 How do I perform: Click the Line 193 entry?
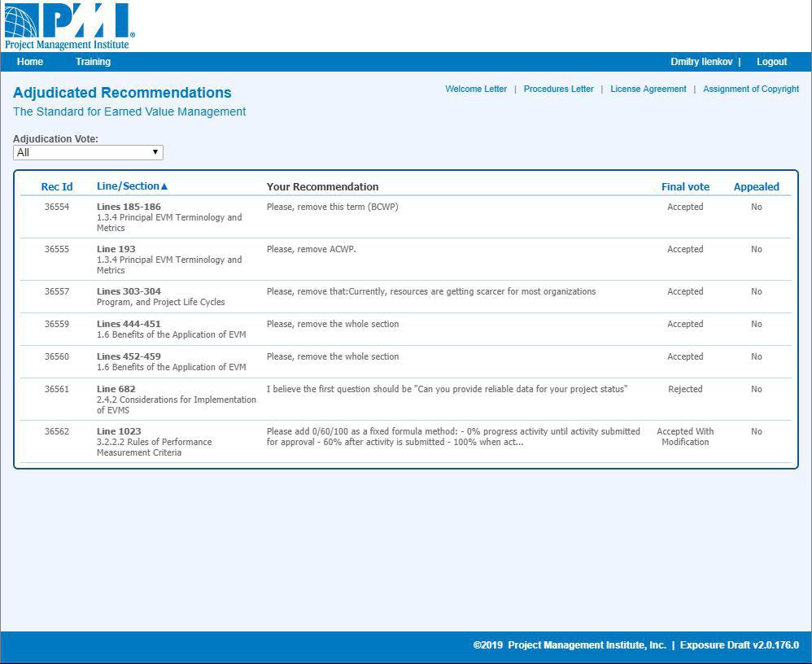pyautogui.click(x=116, y=249)
